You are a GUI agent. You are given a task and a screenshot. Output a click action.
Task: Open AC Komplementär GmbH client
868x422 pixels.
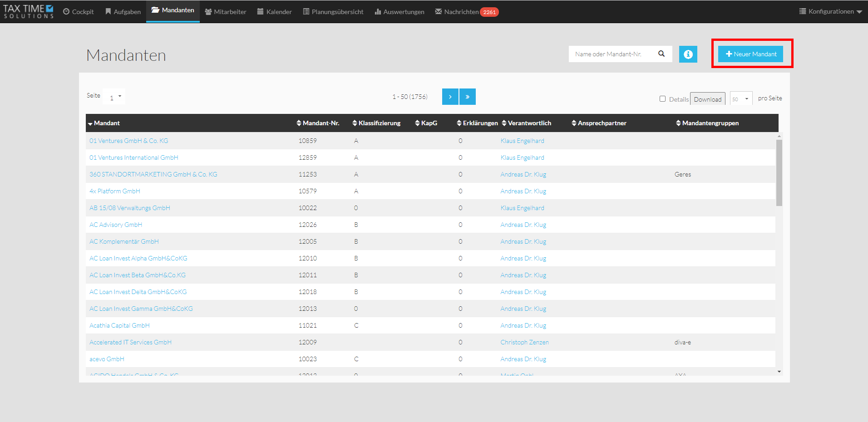click(124, 241)
